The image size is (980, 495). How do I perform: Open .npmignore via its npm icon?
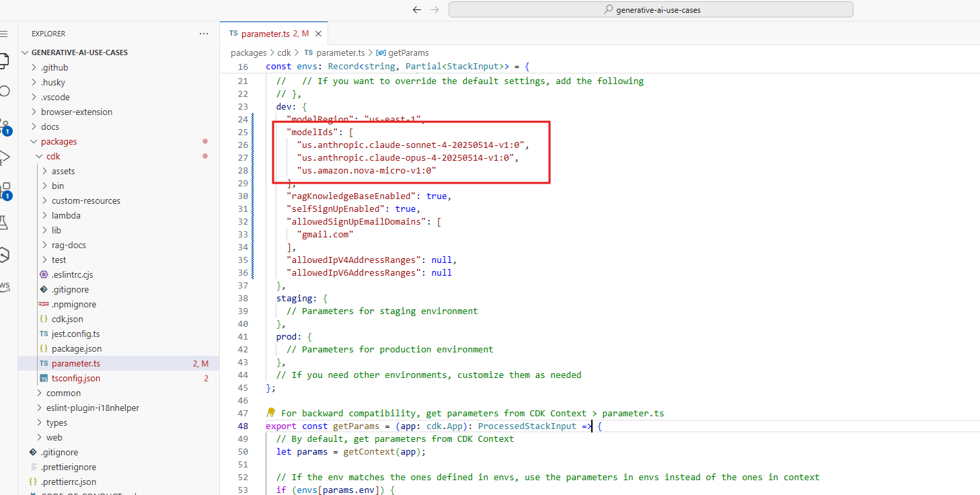click(x=44, y=304)
